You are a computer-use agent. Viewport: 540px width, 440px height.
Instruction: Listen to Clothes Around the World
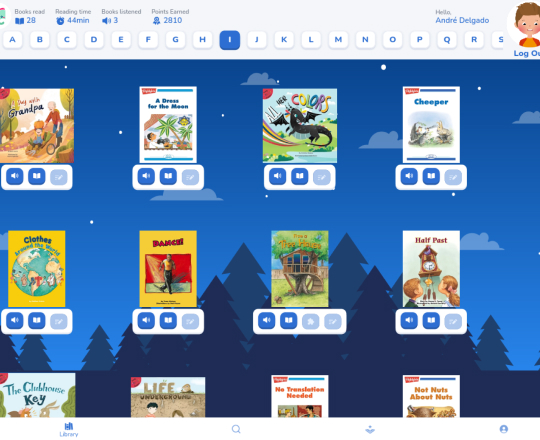click(14, 321)
